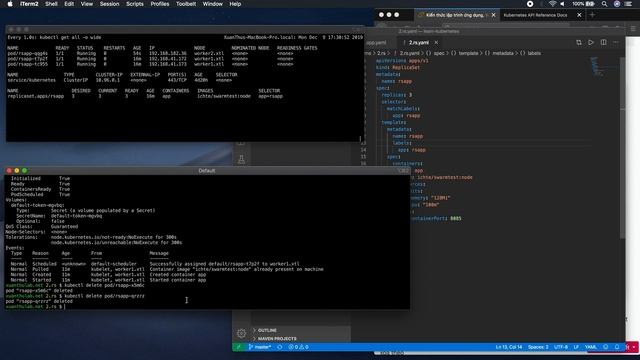Expand the OUTLINE section
Image resolution: width=640 pixels, height=360 pixels.
click(x=267, y=330)
